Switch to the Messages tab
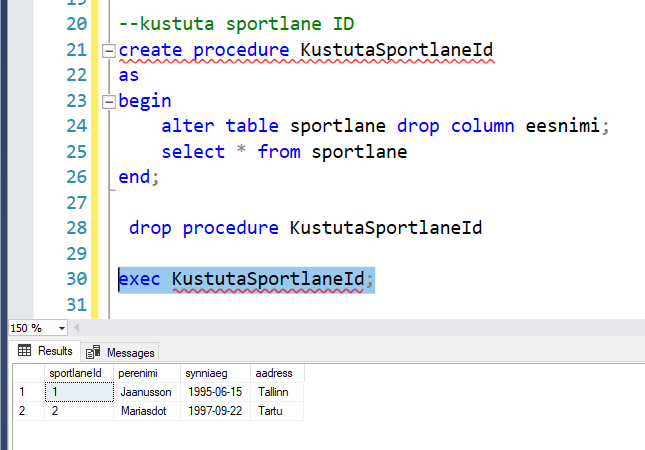This screenshot has height=450, width=645. 130,352
